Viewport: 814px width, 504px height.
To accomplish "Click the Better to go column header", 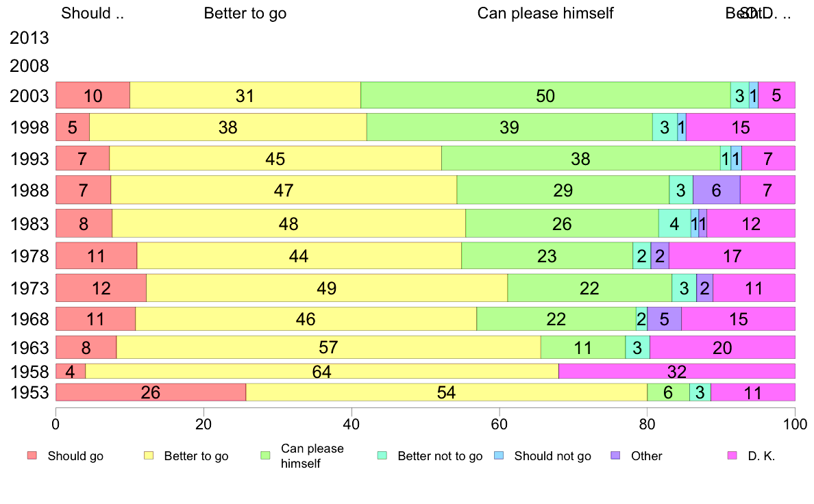I will (x=245, y=13).
